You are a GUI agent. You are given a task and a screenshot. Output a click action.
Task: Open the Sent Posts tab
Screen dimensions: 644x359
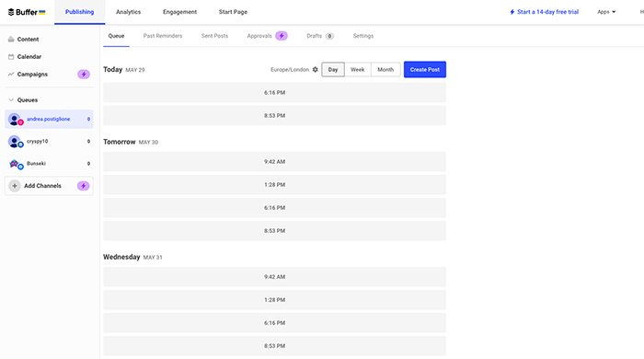click(x=214, y=36)
